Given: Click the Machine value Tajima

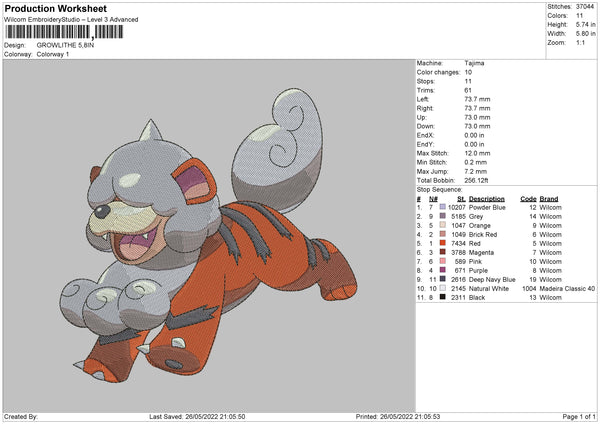Looking at the screenshot, I should 474,63.
